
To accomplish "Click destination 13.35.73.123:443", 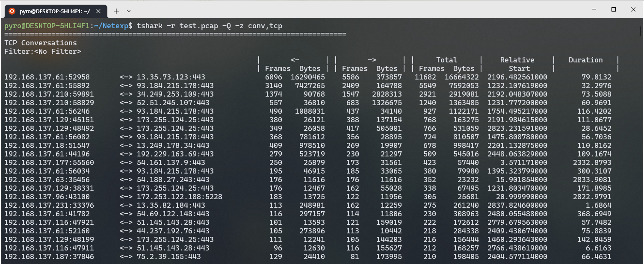I will point(171,77).
